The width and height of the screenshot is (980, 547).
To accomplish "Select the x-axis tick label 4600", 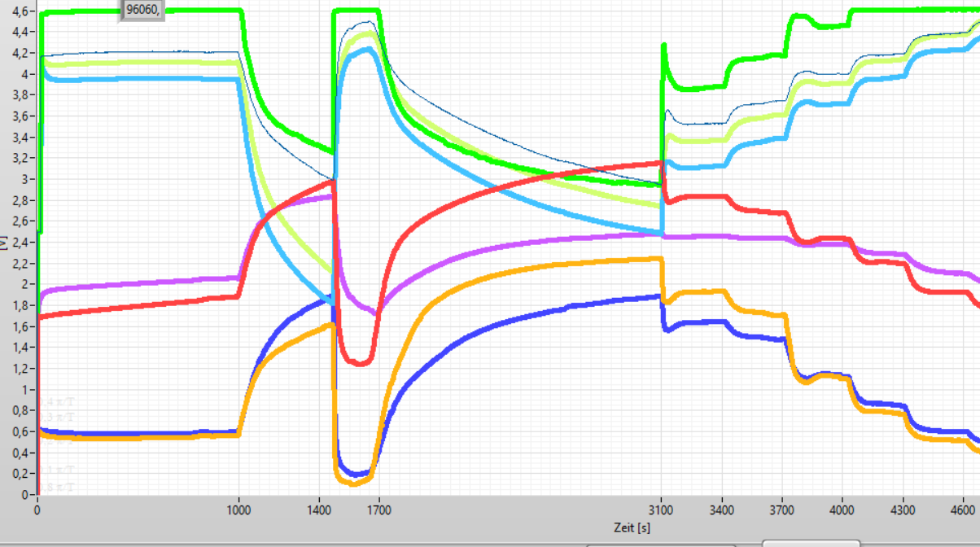I will point(964,511).
